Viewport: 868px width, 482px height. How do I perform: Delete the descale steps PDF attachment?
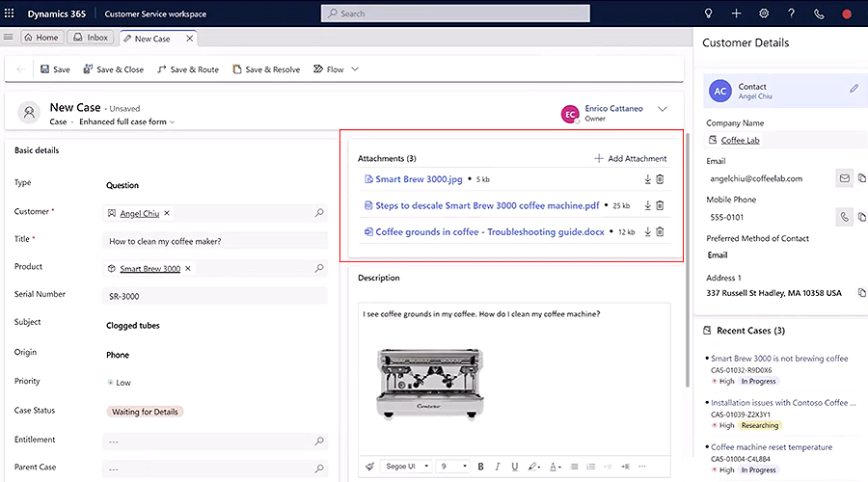click(660, 205)
